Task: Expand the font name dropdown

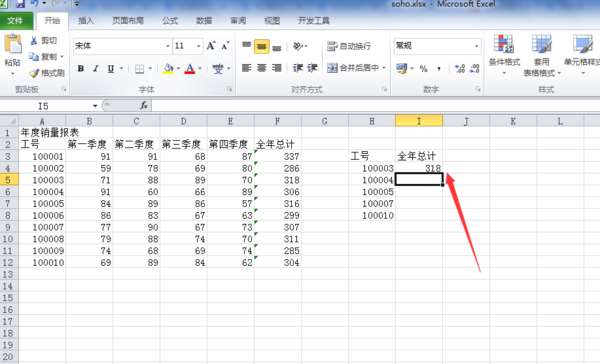Action: [168, 46]
